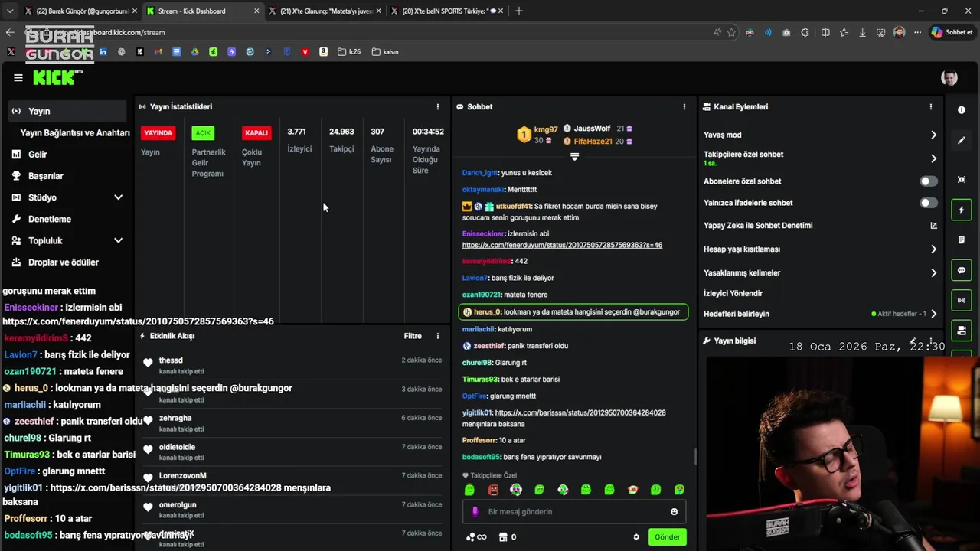
Task: Click the Filtre button in Etkinlik Akışı
Action: click(x=413, y=336)
